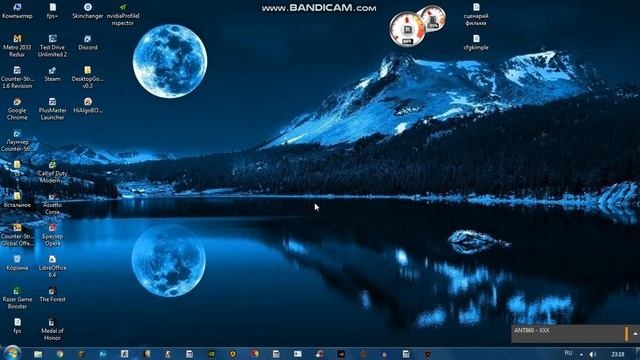The height and width of the screenshot is (360, 640).
Task: Show hidden tray icons arrow
Action: click(581, 355)
